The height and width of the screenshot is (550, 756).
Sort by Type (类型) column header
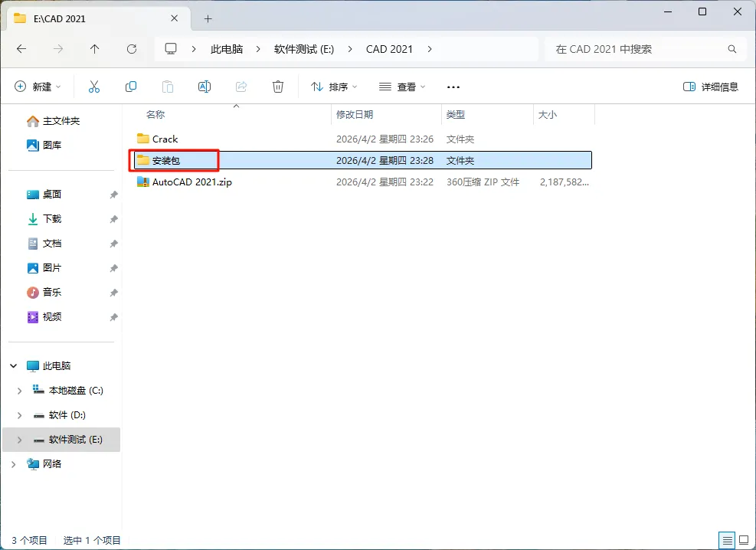coord(456,115)
